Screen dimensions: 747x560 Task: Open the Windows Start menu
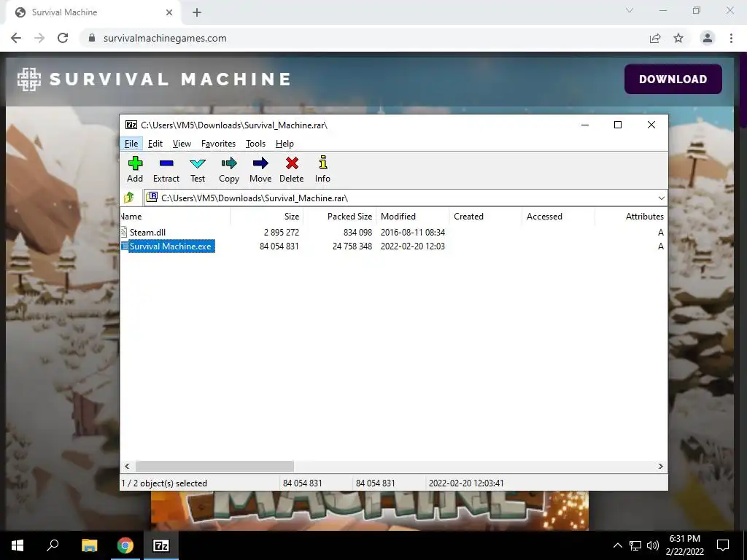[x=18, y=545]
